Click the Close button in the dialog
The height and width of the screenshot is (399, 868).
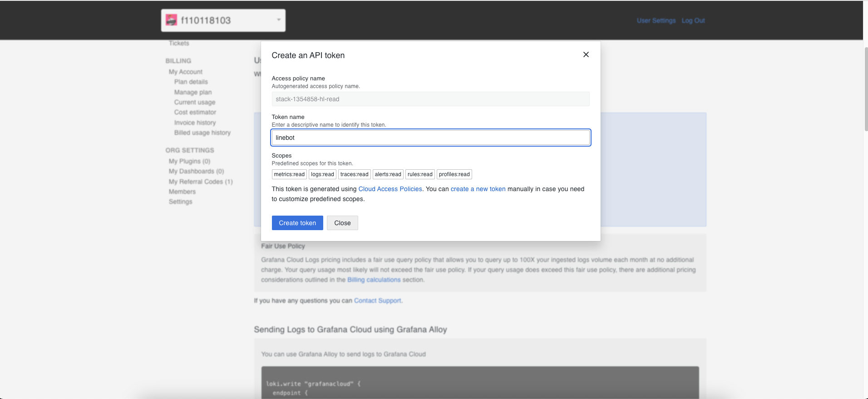coord(342,223)
